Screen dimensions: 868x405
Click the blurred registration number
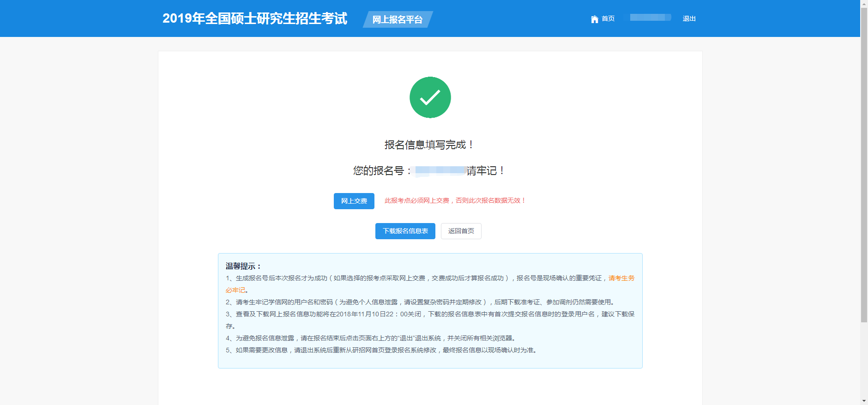(x=440, y=170)
